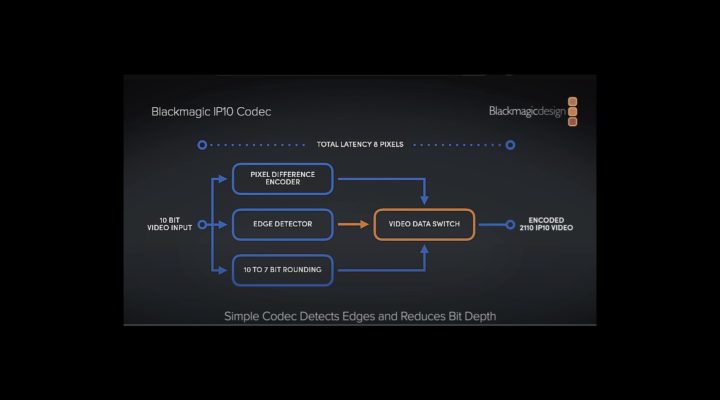Click the input circle node beside Video Input
Viewport: 720px width, 400px height.
tap(202, 225)
